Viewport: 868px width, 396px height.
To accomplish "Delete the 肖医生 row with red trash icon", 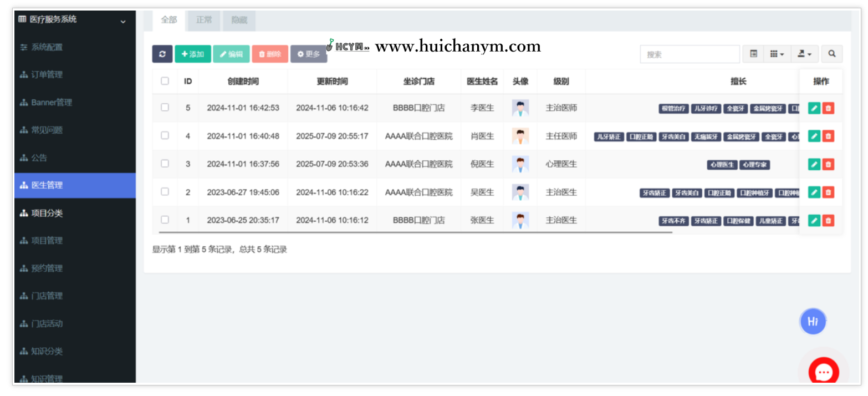I will [x=828, y=136].
